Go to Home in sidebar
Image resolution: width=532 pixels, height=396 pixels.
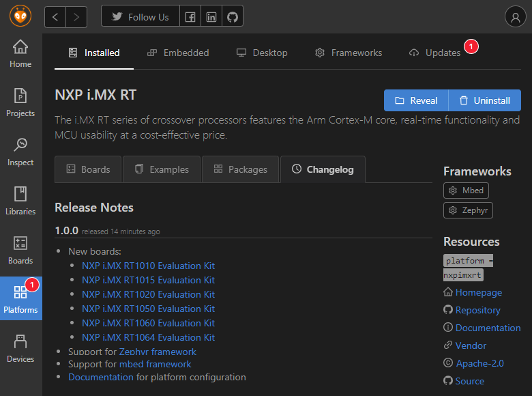point(20,54)
